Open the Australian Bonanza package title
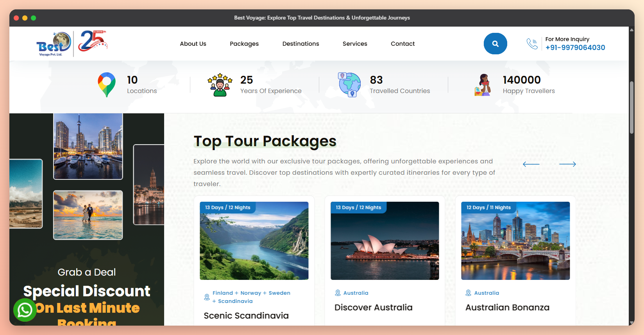 pos(507,307)
